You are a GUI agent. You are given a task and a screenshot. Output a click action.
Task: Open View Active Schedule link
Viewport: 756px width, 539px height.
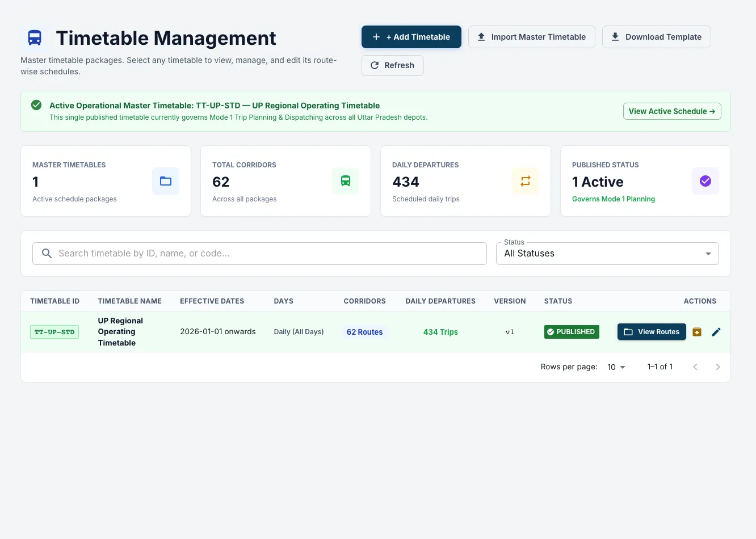[672, 111]
